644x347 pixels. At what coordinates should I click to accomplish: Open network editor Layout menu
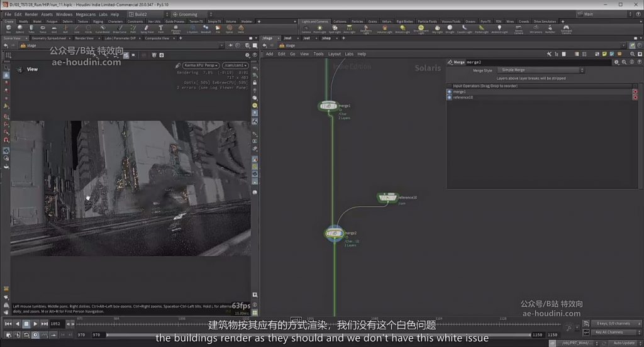335,54
